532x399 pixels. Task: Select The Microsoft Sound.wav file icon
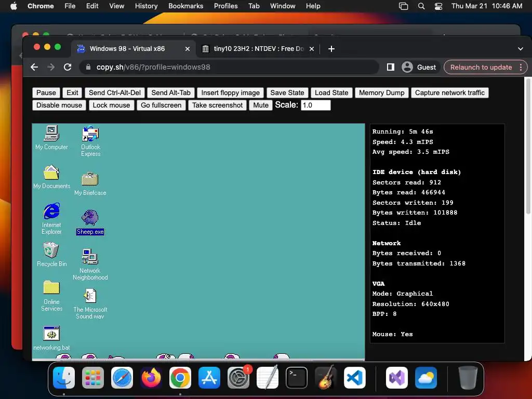point(90,303)
